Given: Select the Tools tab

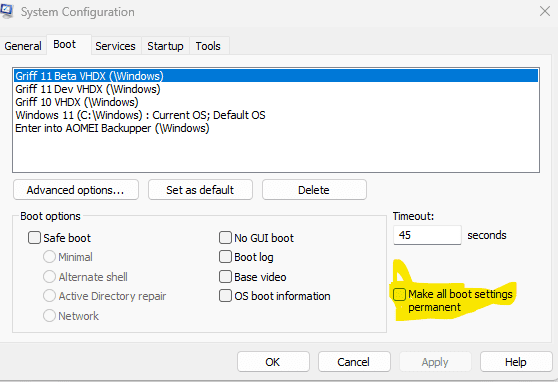Looking at the screenshot, I should 208,46.
